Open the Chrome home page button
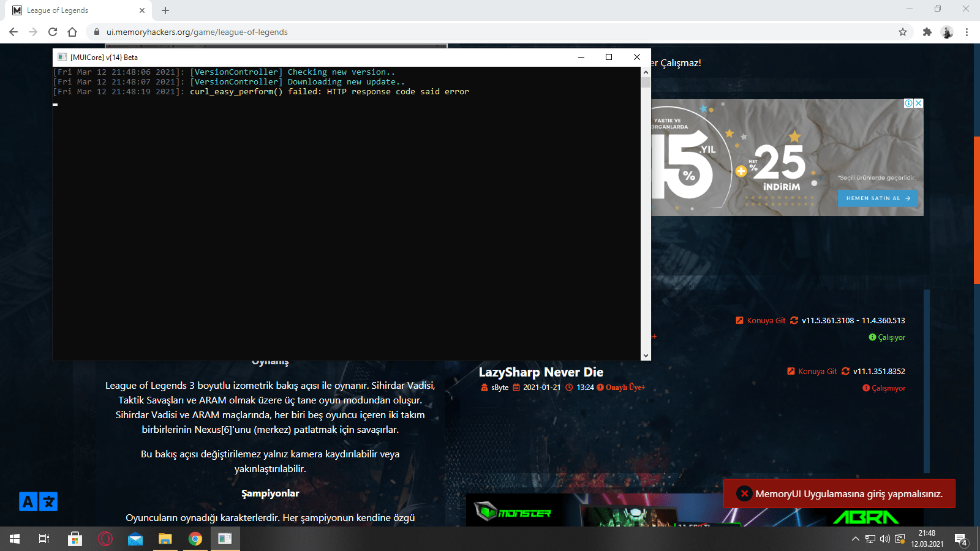Image resolution: width=980 pixels, height=551 pixels. 72,32
